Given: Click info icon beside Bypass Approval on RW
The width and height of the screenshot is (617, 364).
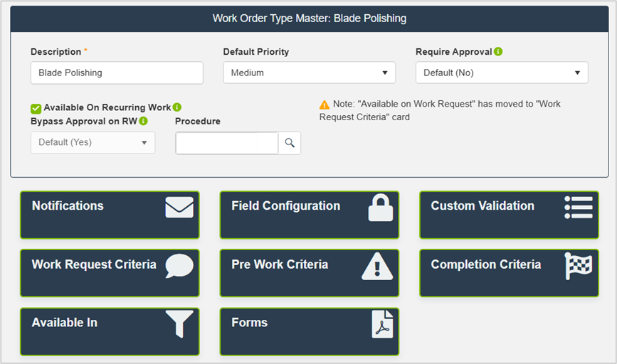Looking at the screenshot, I should (144, 121).
